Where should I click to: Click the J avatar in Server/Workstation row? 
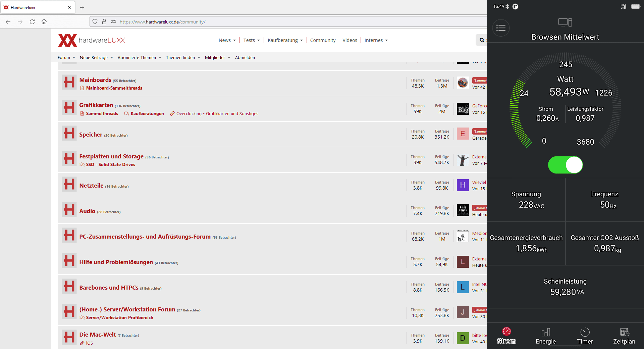coord(463,312)
